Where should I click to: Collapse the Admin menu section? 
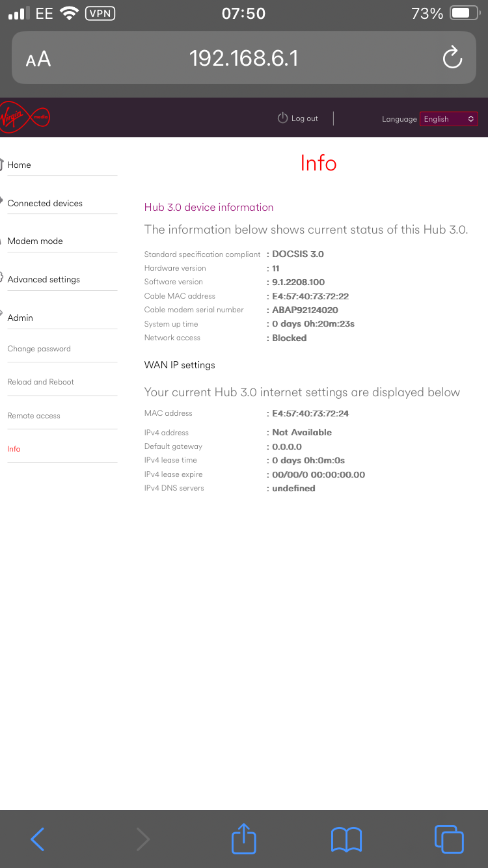coord(20,318)
